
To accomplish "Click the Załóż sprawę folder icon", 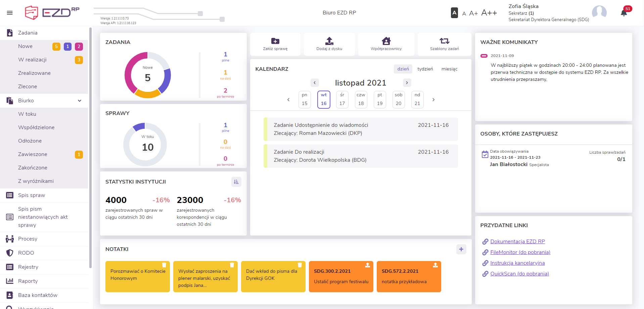I will point(275,41).
